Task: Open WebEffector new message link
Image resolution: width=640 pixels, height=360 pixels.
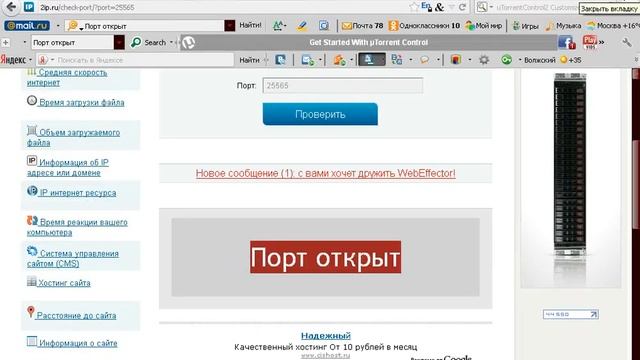Action: point(325,173)
